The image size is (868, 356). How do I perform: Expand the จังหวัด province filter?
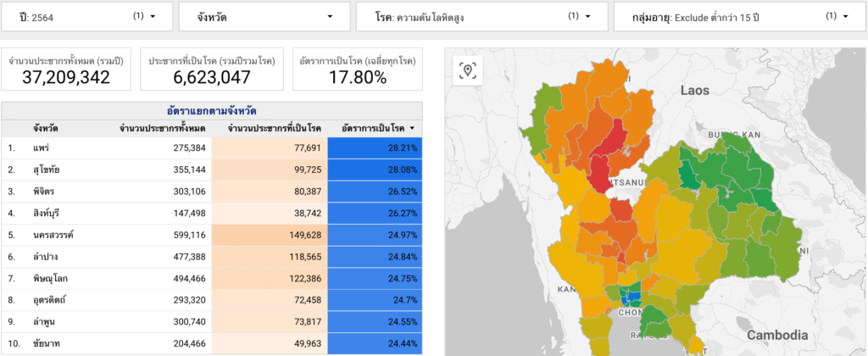[x=264, y=16]
